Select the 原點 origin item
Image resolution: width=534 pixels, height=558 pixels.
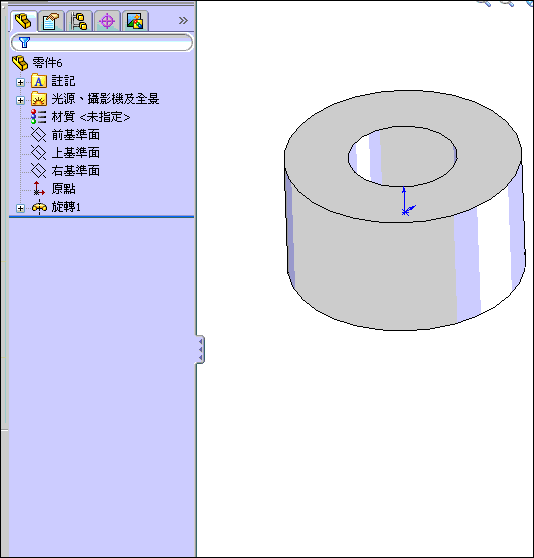[x=63, y=189]
